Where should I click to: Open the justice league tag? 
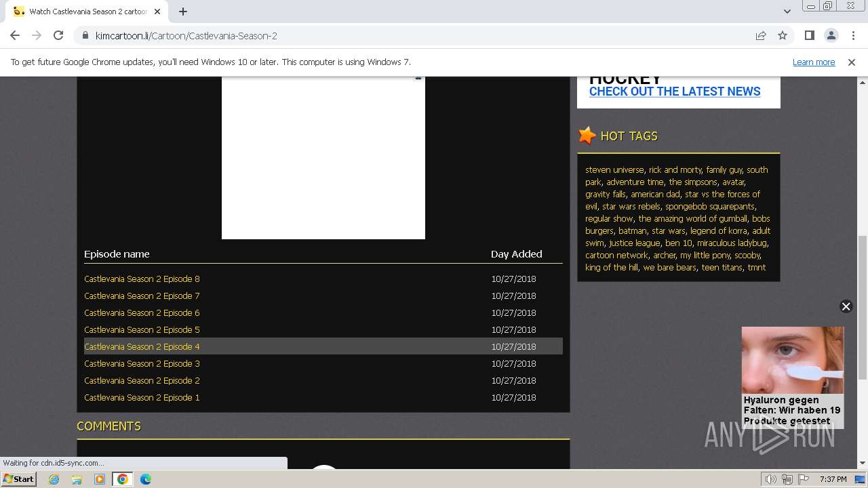click(x=634, y=243)
